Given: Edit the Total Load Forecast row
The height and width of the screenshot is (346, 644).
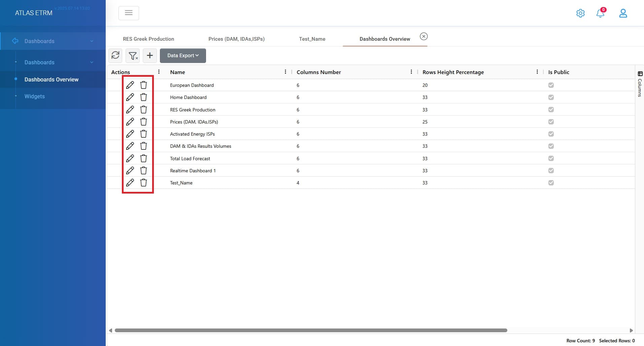Looking at the screenshot, I should click(x=130, y=159).
